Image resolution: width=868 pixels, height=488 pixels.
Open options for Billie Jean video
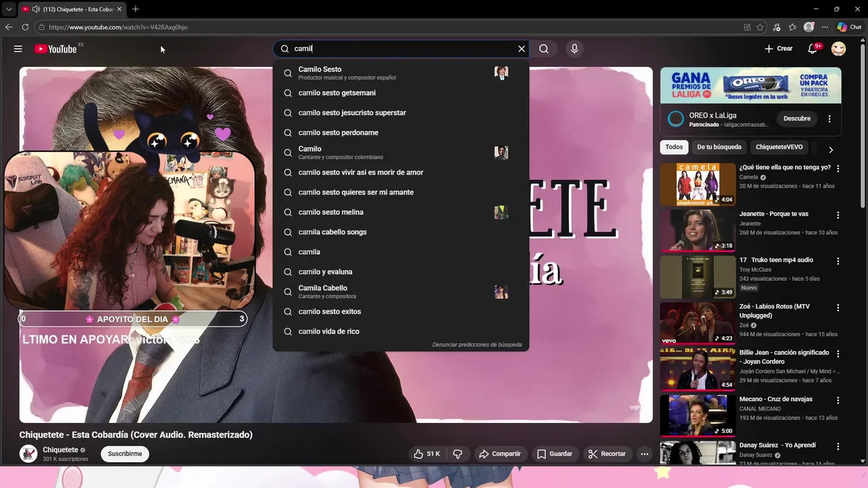(838, 354)
